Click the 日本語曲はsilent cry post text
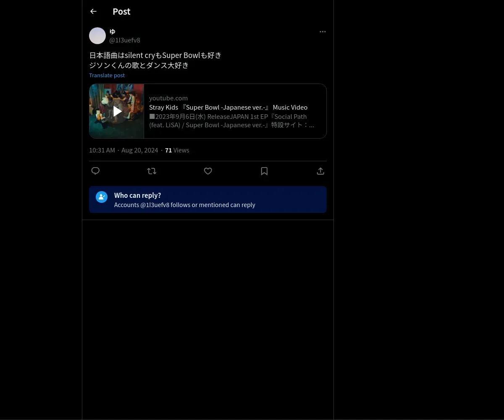This screenshot has width=504, height=420. 155,55
